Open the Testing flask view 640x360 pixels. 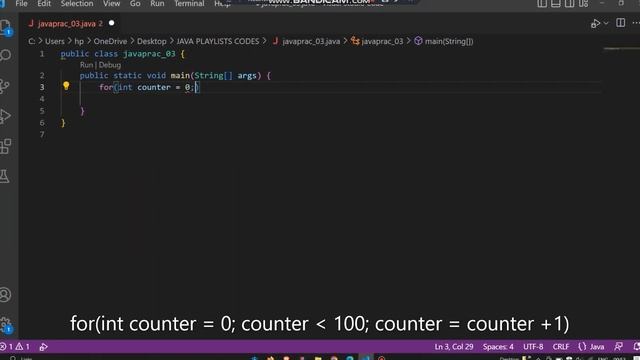5,176
